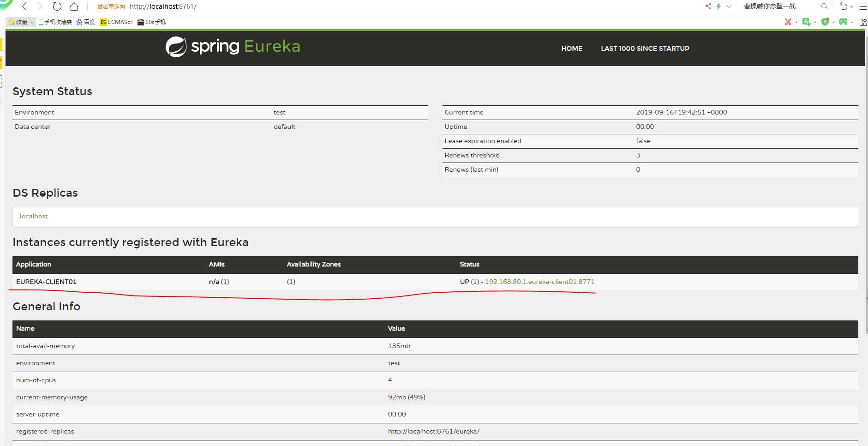Click the search magnifier icon
This screenshot has height=446, width=868.
click(x=824, y=6)
